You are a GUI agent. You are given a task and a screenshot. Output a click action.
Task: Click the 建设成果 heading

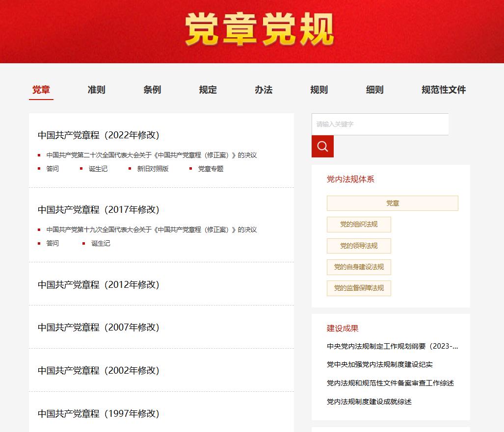[x=343, y=328]
